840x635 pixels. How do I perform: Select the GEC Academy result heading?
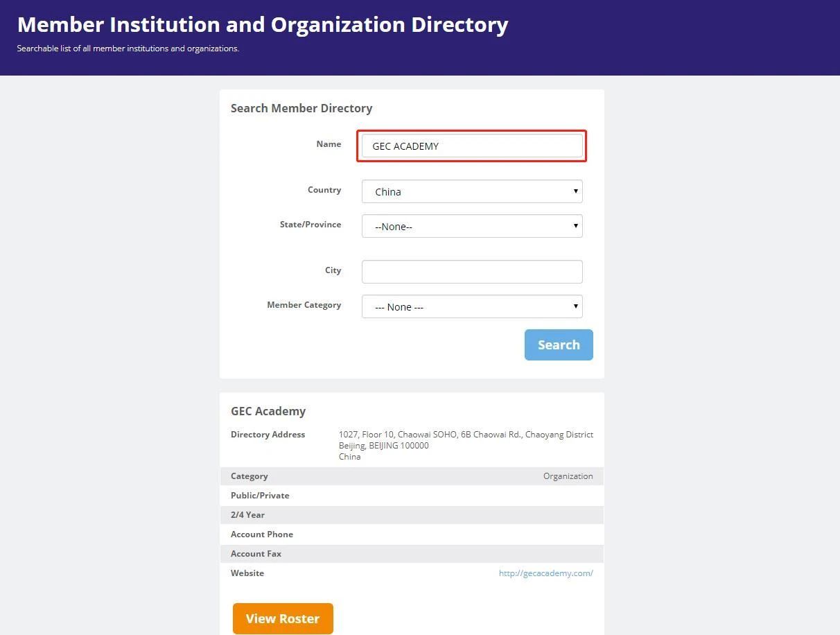268,411
